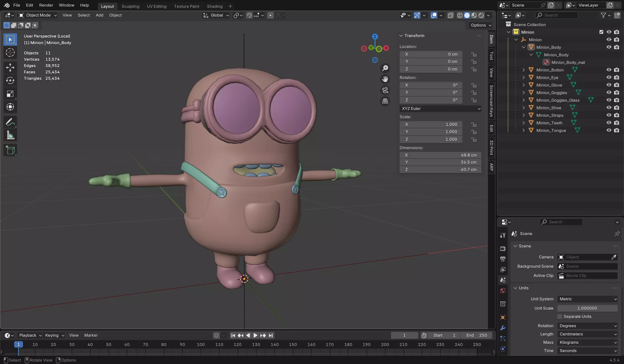The height and width of the screenshot is (364, 624).
Task: Switch to solid viewport shading
Action: tap(467, 15)
